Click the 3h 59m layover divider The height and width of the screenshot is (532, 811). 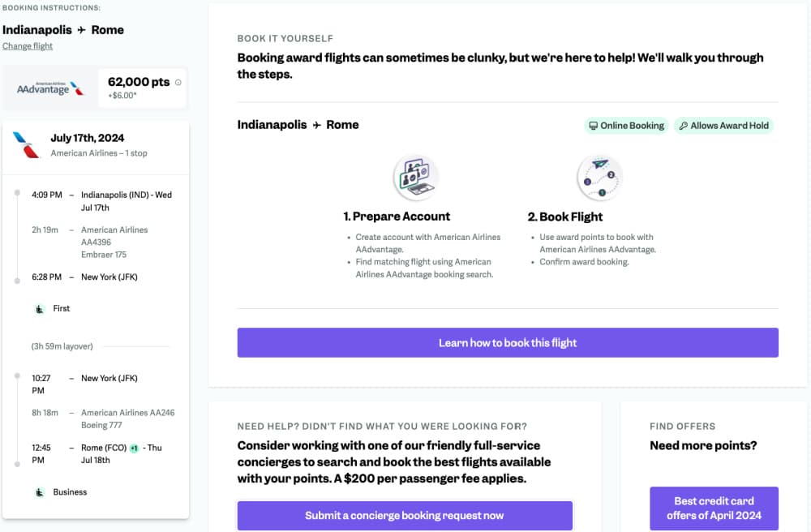(x=62, y=346)
